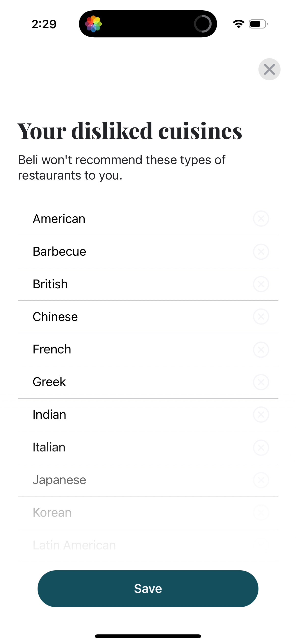Select the X icon next to French
296x644 pixels.
pyautogui.click(x=261, y=350)
